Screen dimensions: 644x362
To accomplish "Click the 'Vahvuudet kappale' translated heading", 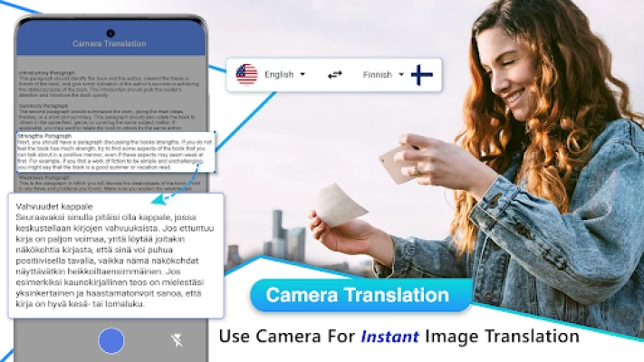I will click(x=54, y=206).
